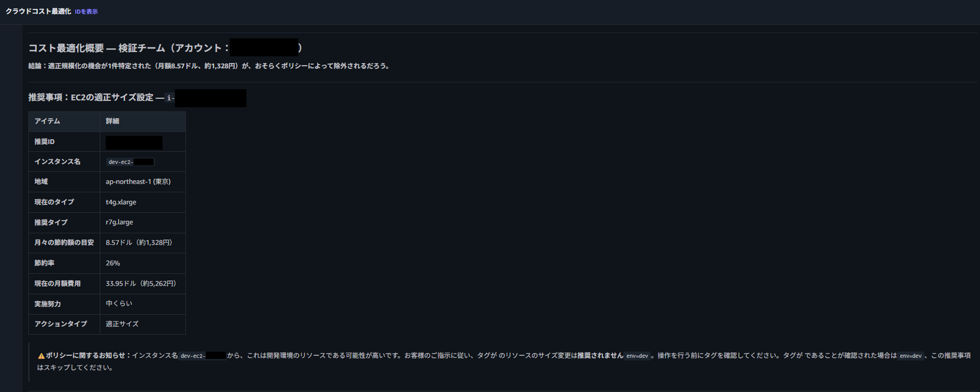Click the '詳細' column header

(x=112, y=121)
